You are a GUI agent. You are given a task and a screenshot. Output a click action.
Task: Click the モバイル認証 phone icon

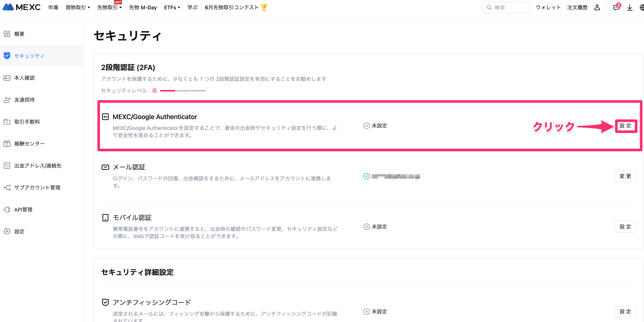[106, 218]
